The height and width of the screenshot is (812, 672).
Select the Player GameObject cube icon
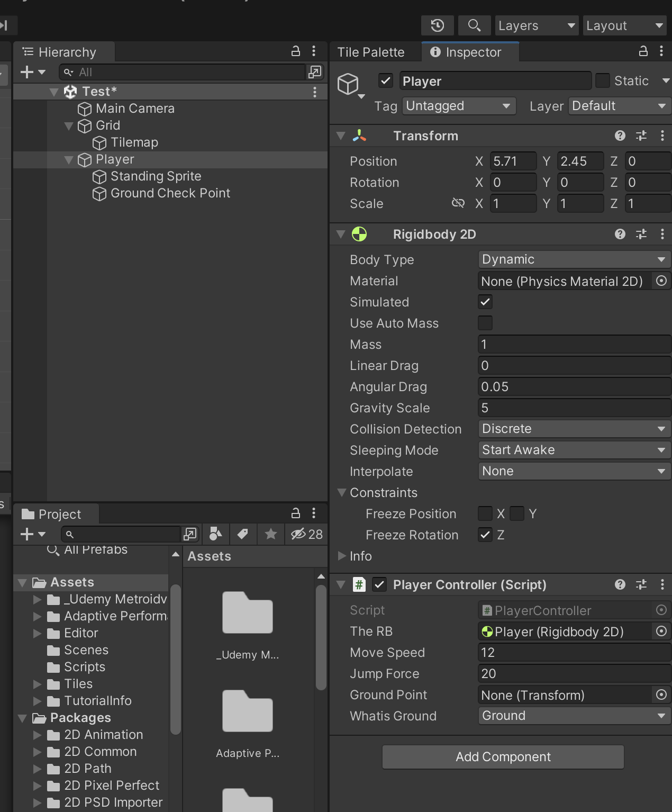(348, 84)
